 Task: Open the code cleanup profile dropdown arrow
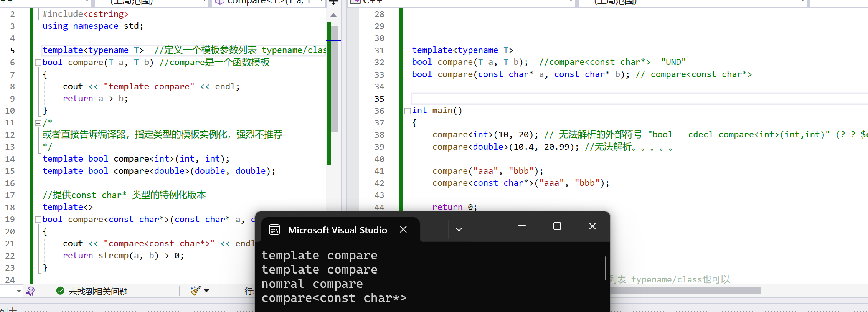[x=206, y=291]
